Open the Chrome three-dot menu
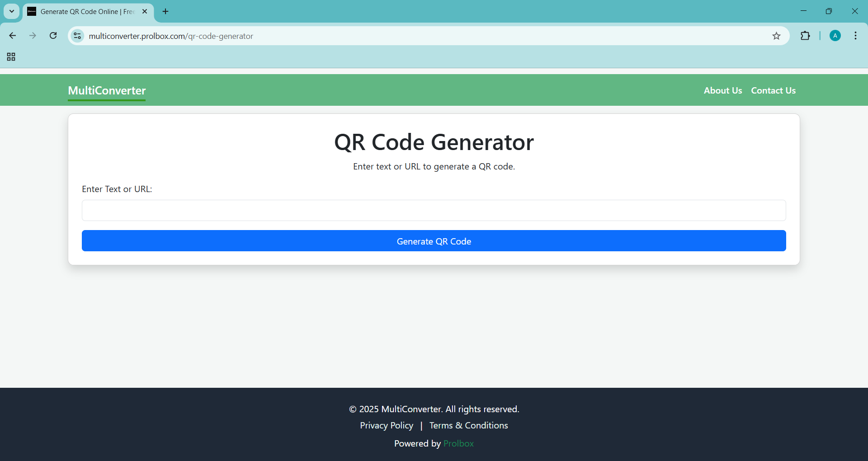Viewport: 868px width, 461px height. [x=855, y=36]
